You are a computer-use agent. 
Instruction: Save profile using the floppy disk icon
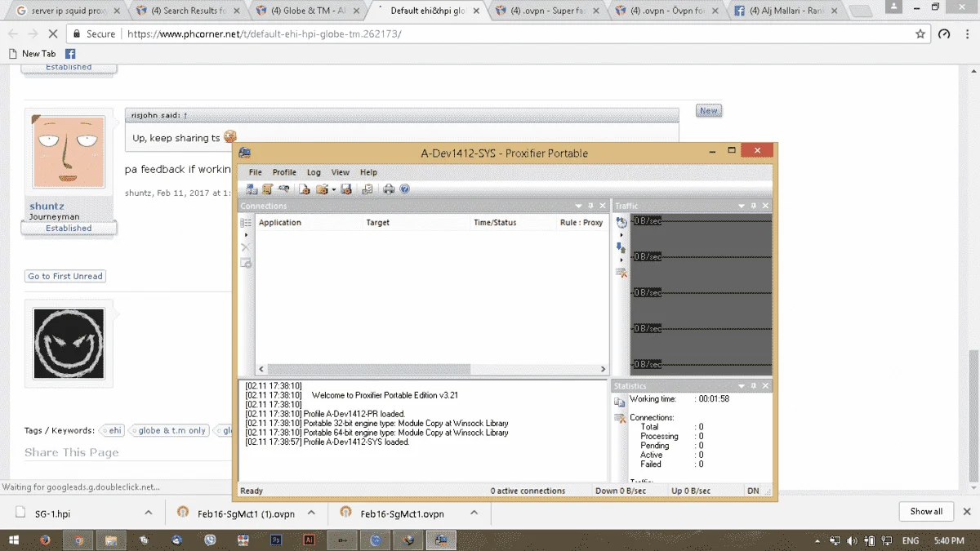click(x=346, y=189)
